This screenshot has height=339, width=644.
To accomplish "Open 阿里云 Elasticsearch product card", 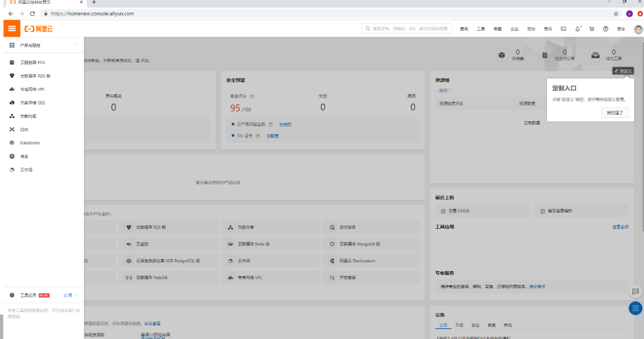I will pyautogui.click(x=372, y=261).
